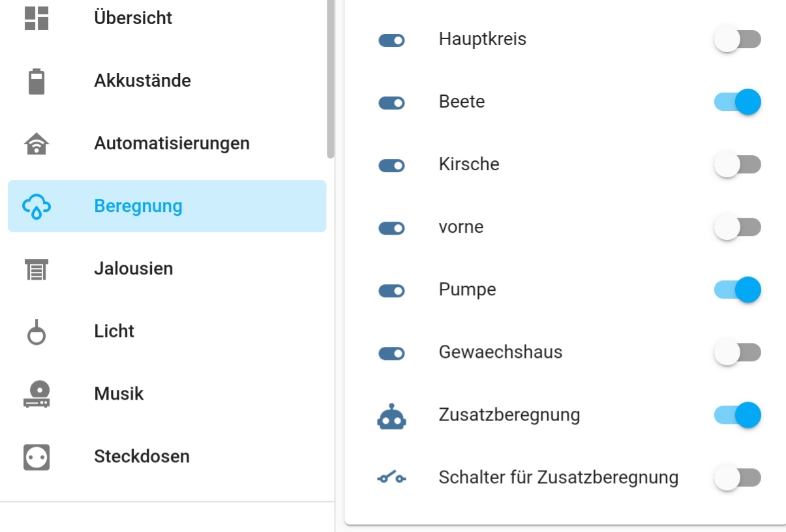The width and height of the screenshot is (786, 532).
Task: Go to the Jalousien view
Action: pos(134,269)
